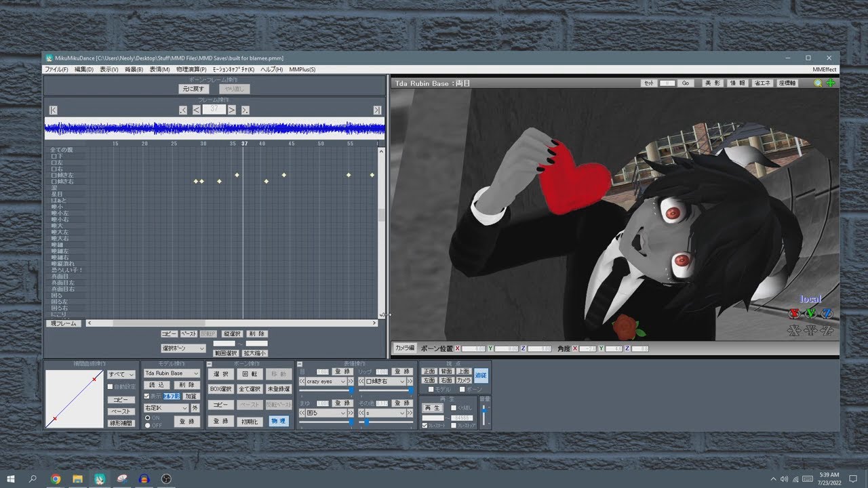Open the 表示(V) menu
The width and height of the screenshot is (868, 488).
tap(109, 69)
